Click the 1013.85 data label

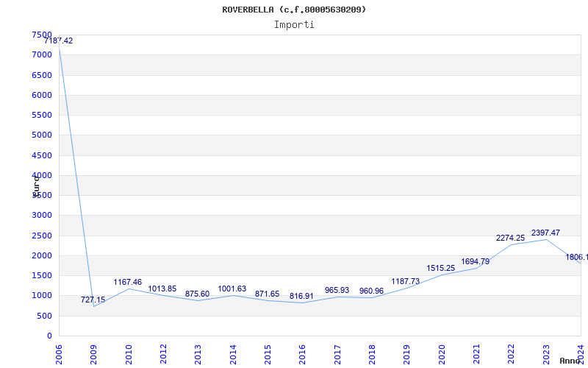(162, 289)
